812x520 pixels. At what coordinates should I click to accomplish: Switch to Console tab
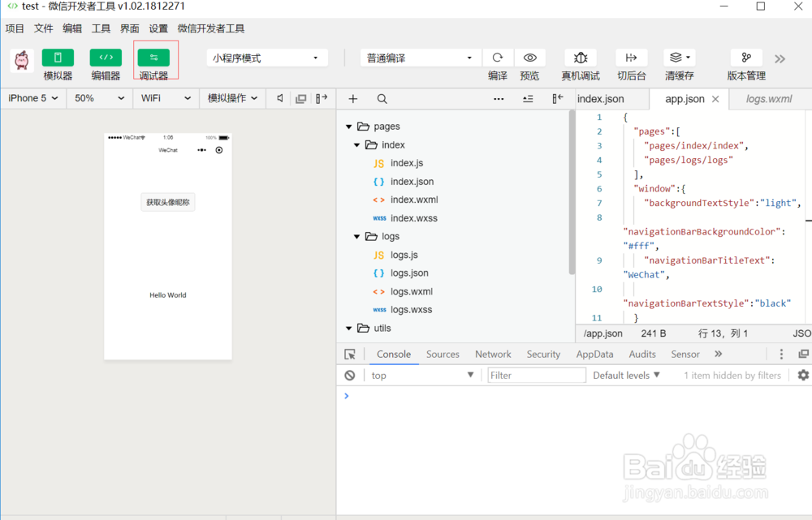(394, 355)
